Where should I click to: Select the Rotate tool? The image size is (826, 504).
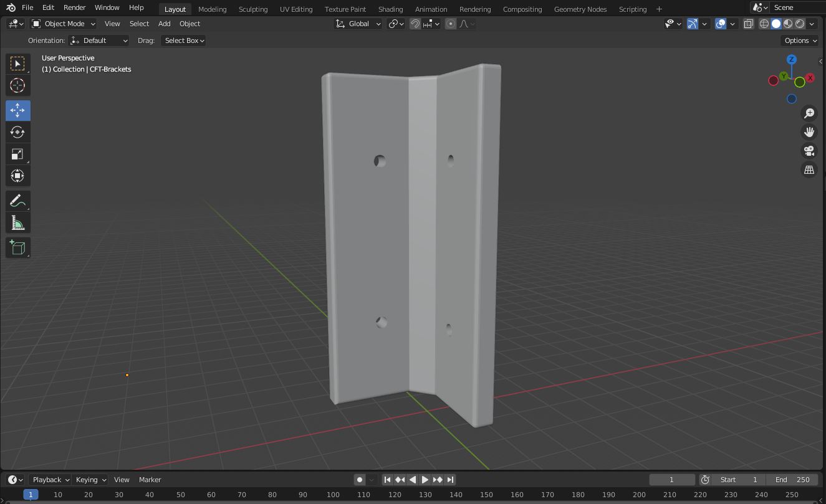coord(17,132)
